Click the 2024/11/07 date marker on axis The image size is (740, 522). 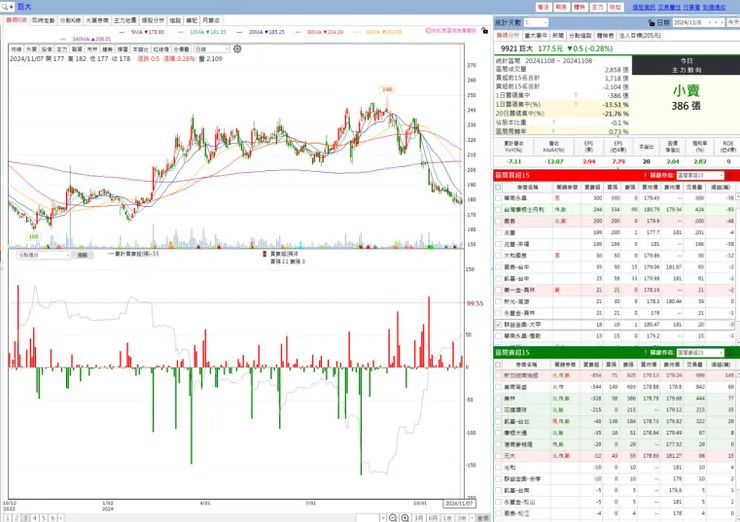(459, 504)
